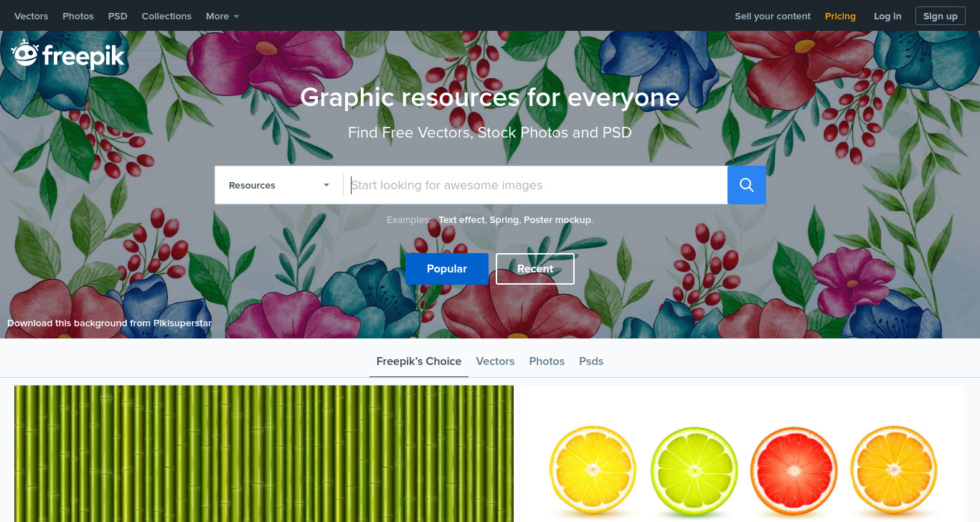Click the Freepik logo
This screenshot has height=522, width=980.
click(x=68, y=54)
